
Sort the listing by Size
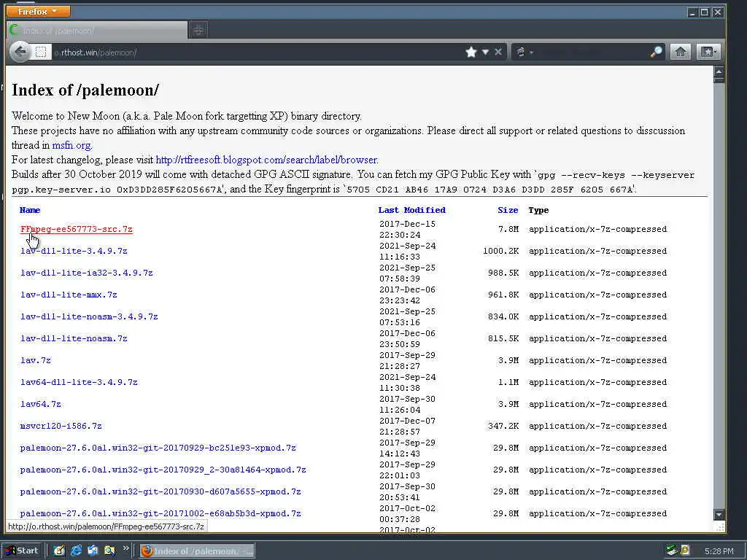point(508,210)
